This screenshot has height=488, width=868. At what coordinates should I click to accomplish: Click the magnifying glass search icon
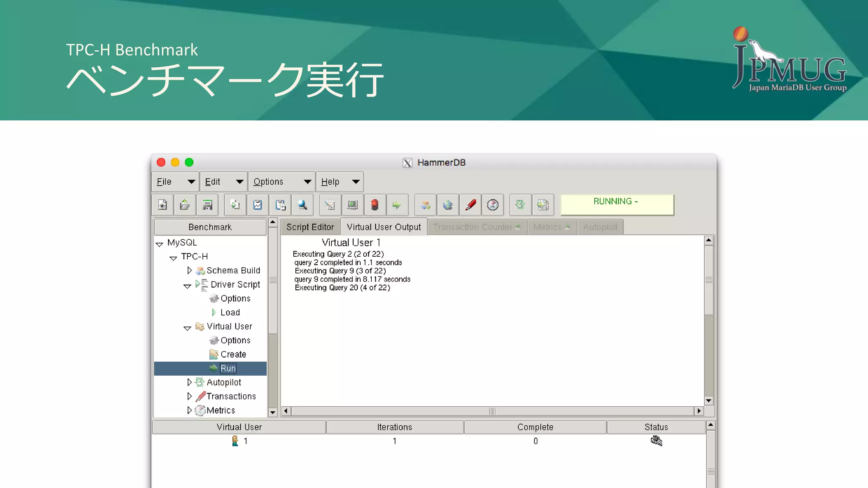[302, 205]
